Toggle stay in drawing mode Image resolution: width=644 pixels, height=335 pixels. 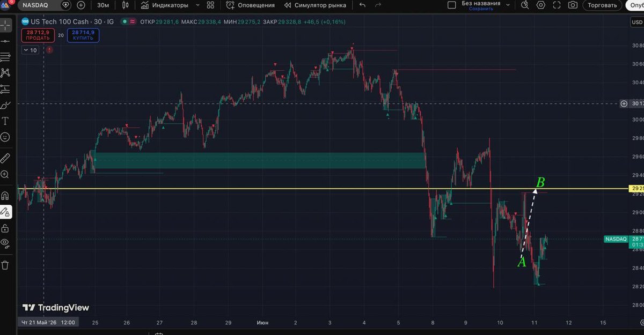[5, 211]
